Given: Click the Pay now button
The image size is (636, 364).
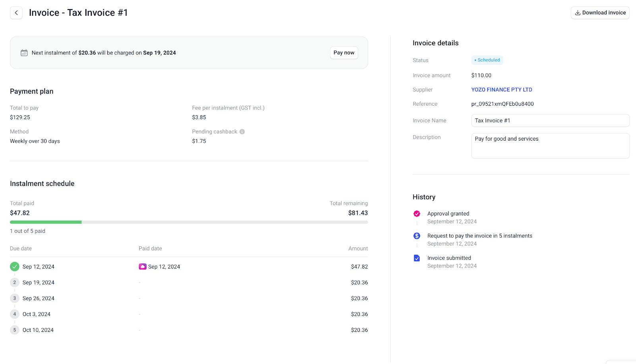Looking at the screenshot, I should click(344, 53).
